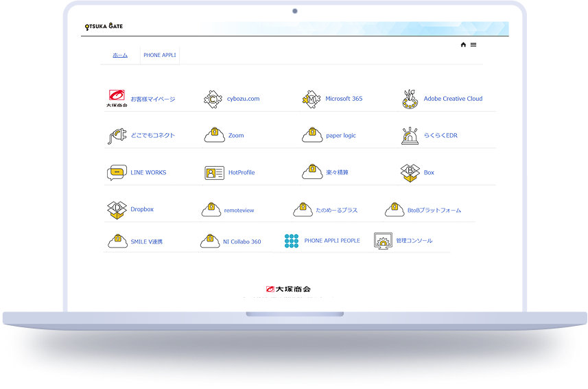Image resolution: width=588 pixels, height=389 pixels.
Task: Click the Microsoft 365 puzzle icon
Action: [x=311, y=99]
